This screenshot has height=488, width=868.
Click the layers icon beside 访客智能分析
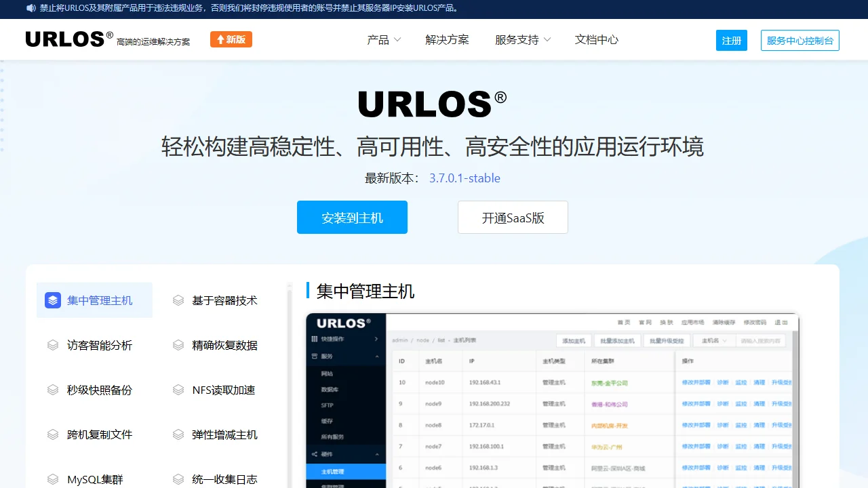pos(53,345)
